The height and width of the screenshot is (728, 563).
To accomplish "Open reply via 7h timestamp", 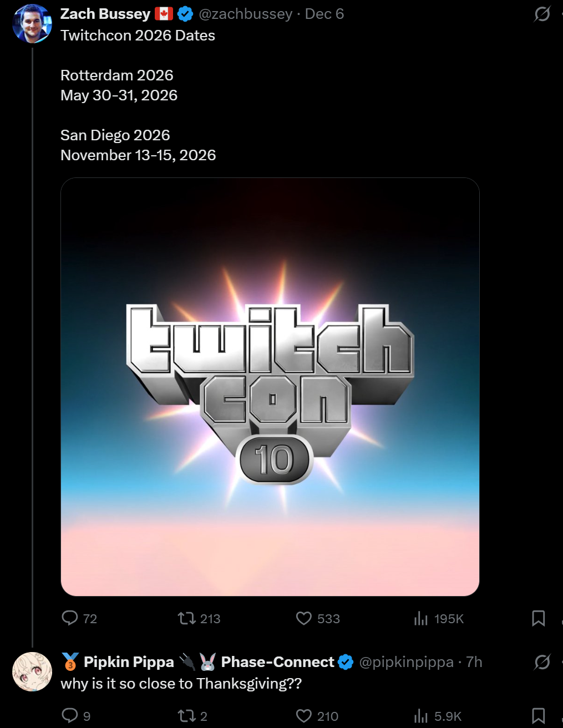I will click(x=474, y=662).
